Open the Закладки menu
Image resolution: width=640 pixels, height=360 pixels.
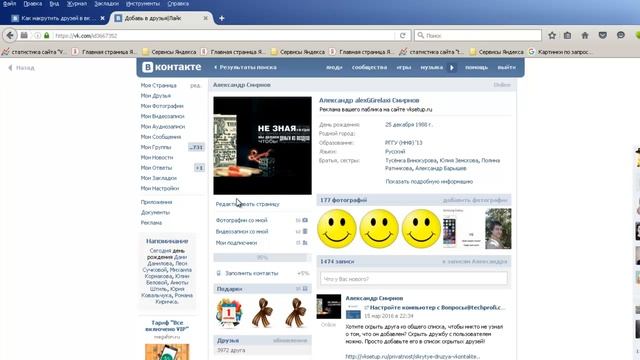click(107, 4)
